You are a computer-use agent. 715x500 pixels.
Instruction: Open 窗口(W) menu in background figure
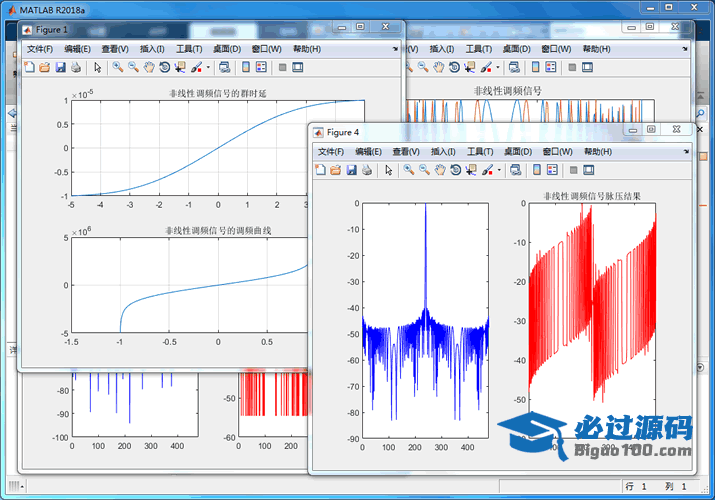tap(556, 49)
